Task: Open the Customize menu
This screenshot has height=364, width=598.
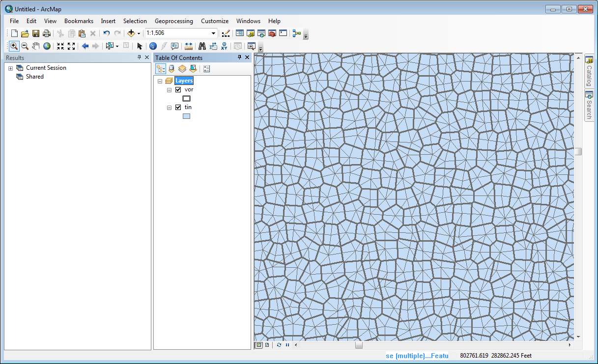Action: click(215, 21)
